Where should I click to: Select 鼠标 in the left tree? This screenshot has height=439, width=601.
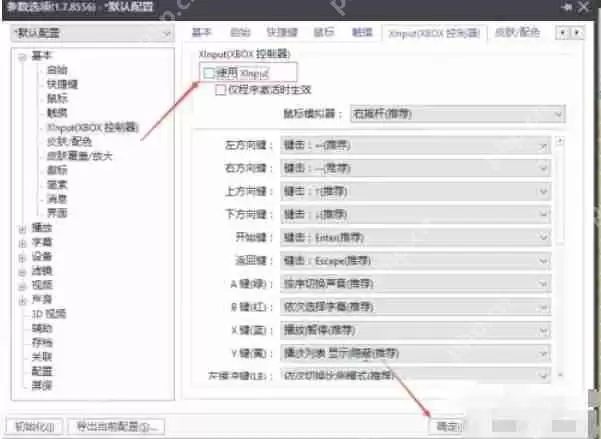(57, 99)
